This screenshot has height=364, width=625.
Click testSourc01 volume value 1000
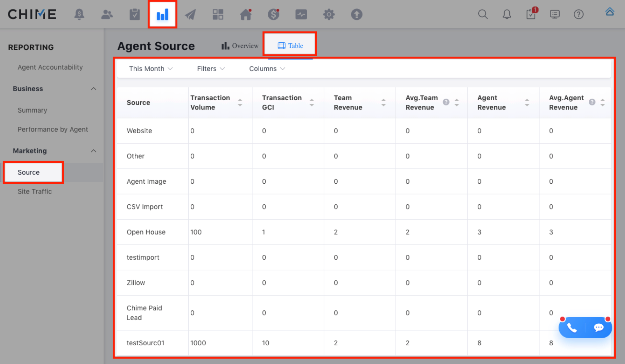point(198,343)
